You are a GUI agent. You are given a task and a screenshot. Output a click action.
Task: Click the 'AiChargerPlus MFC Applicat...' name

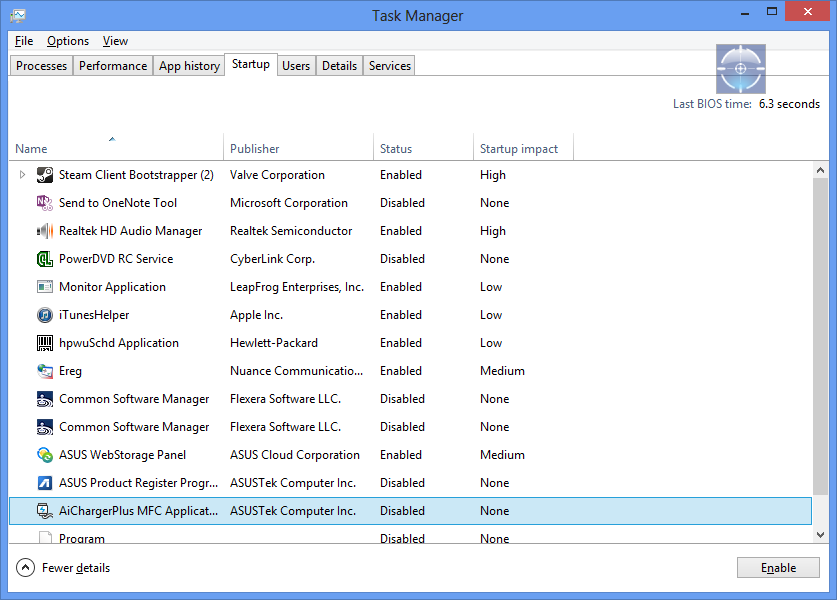click(139, 511)
